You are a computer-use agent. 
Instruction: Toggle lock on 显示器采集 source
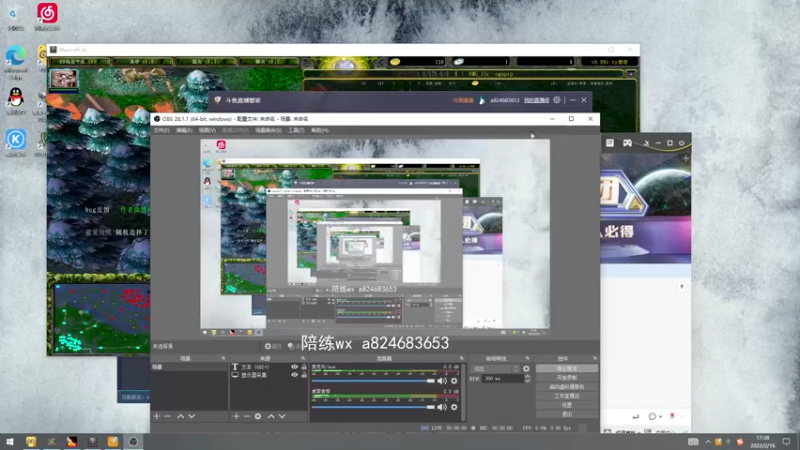coord(304,374)
